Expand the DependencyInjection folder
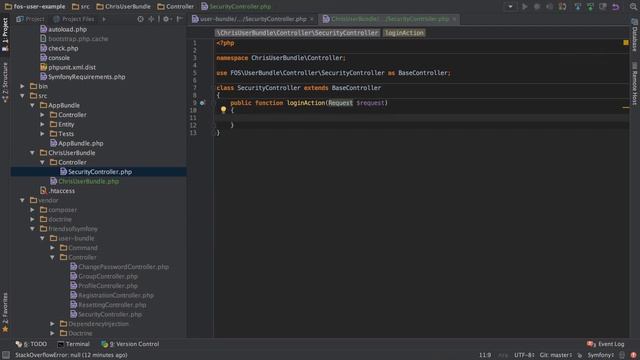This screenshot has height=360, width=640. coord(52,324)
